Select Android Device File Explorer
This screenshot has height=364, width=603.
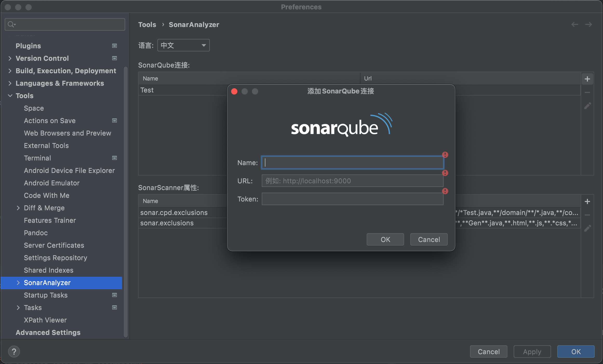pyautogui.click(x=69, y=170)
